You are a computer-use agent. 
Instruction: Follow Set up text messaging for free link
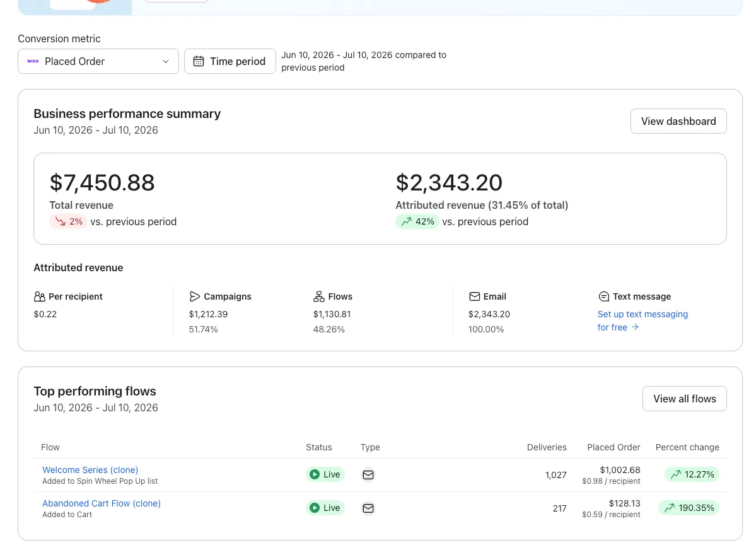643,321
